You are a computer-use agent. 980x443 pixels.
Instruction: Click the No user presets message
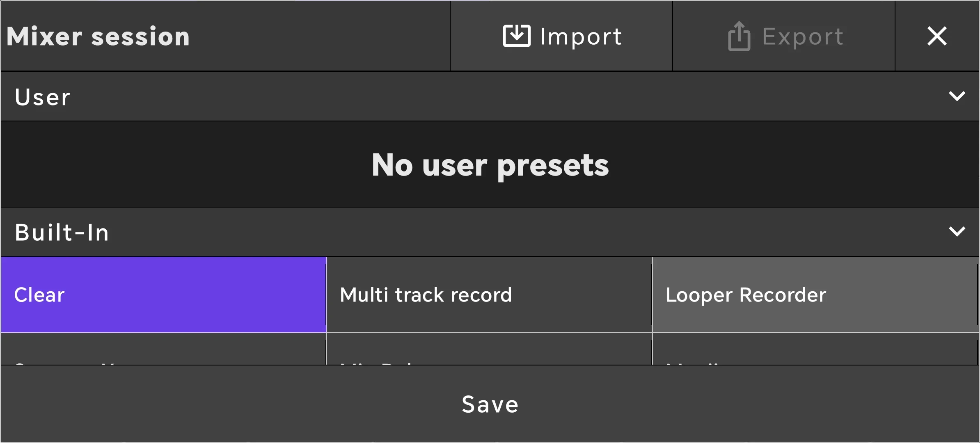pyautogui.click(x=490, y=165)
